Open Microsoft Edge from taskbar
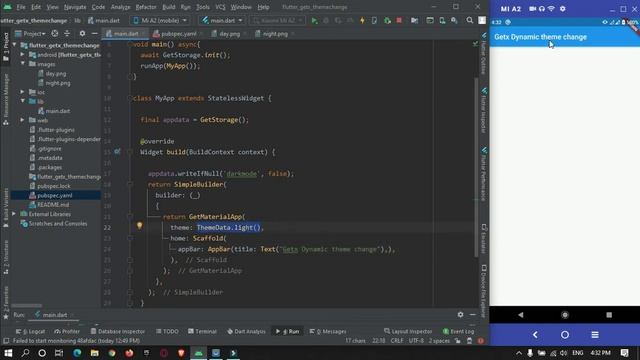This screenshot has width=640, height=360. [x=77, y=353]
